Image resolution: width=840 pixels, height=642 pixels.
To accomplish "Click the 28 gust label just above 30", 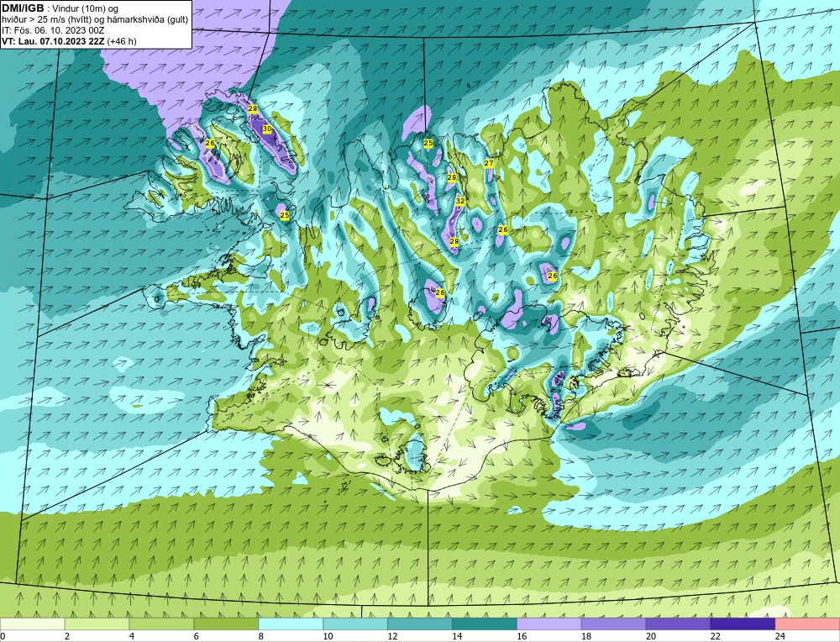I will click(253, 108).
